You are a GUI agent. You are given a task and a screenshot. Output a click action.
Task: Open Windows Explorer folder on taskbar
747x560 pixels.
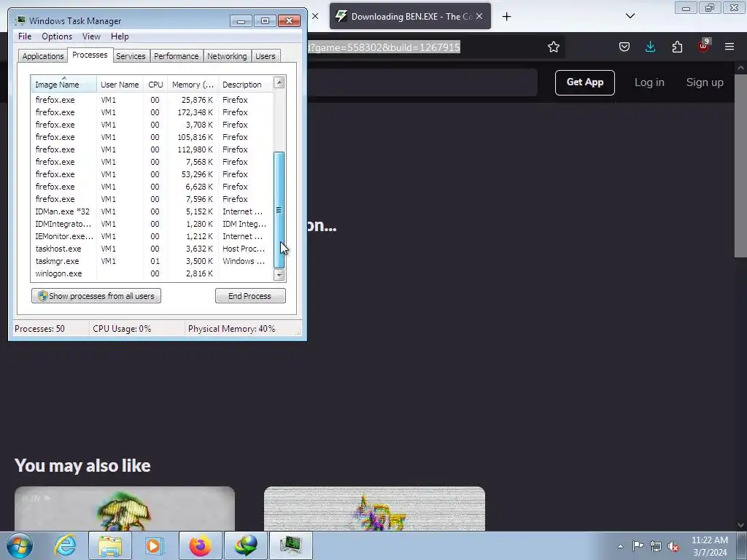tap(110, 545)
